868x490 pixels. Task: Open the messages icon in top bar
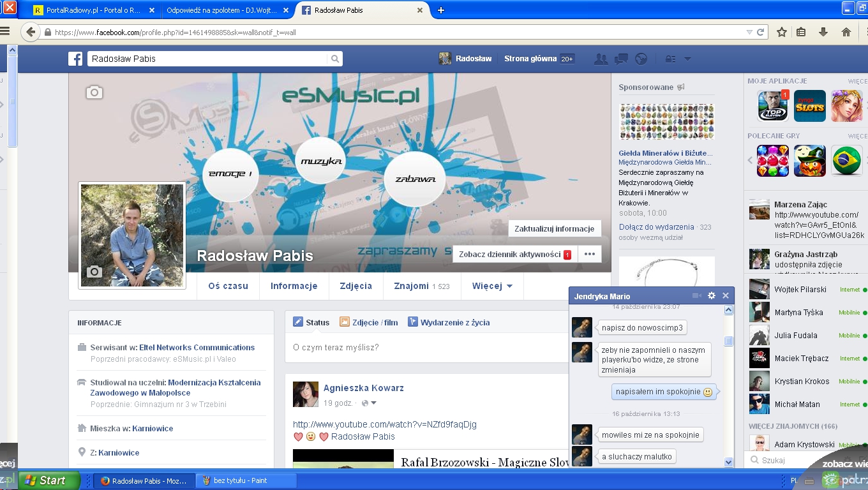[621, 59]
